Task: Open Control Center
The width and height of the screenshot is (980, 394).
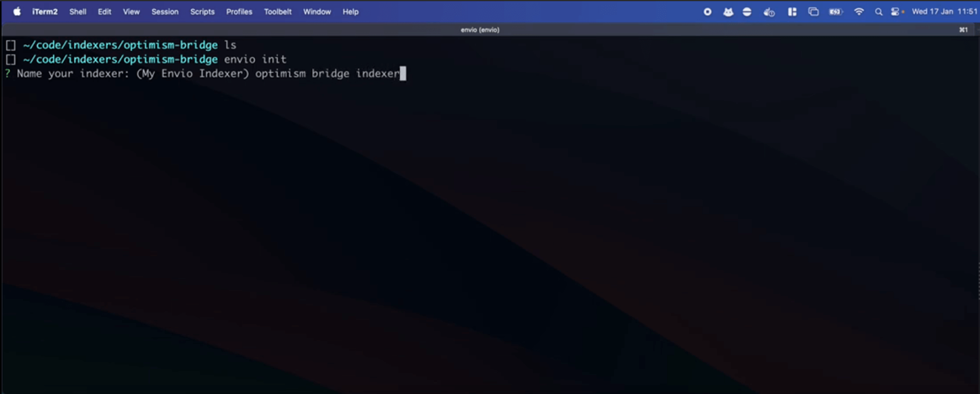Action: pyautogui.click(x=896, y=12)
